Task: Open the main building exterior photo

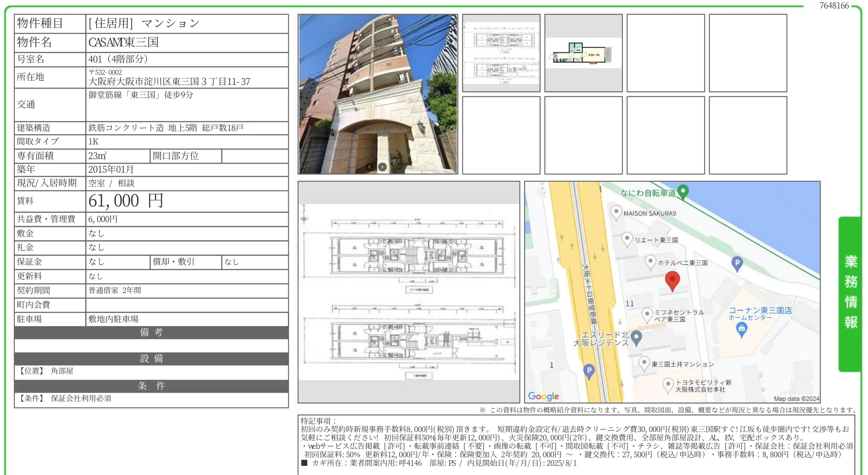Action: pyautogui.click(x=378, y=94)
